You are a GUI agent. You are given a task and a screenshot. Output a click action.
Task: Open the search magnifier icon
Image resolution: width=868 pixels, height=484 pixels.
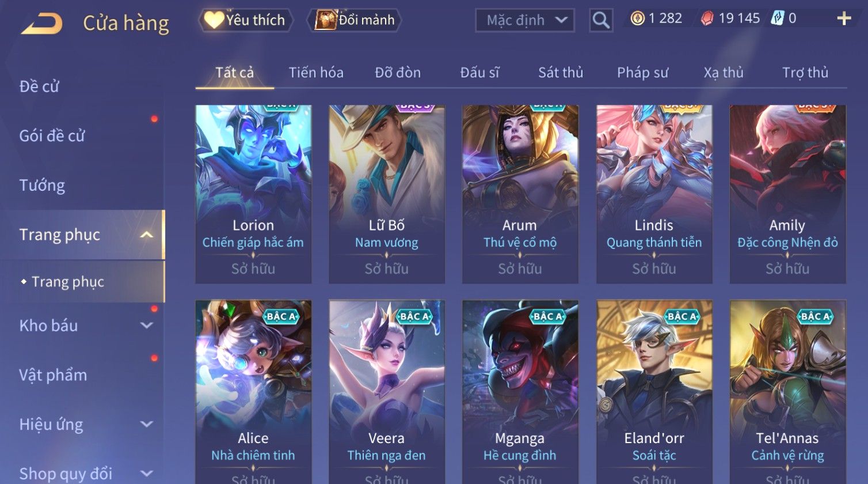(x=601, y=20)
